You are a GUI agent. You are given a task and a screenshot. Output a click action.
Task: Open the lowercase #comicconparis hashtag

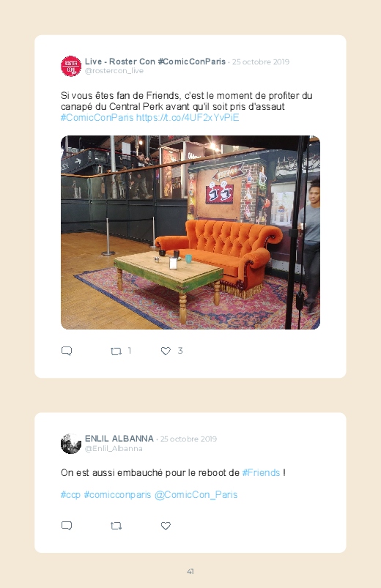(x=117, y=495)
